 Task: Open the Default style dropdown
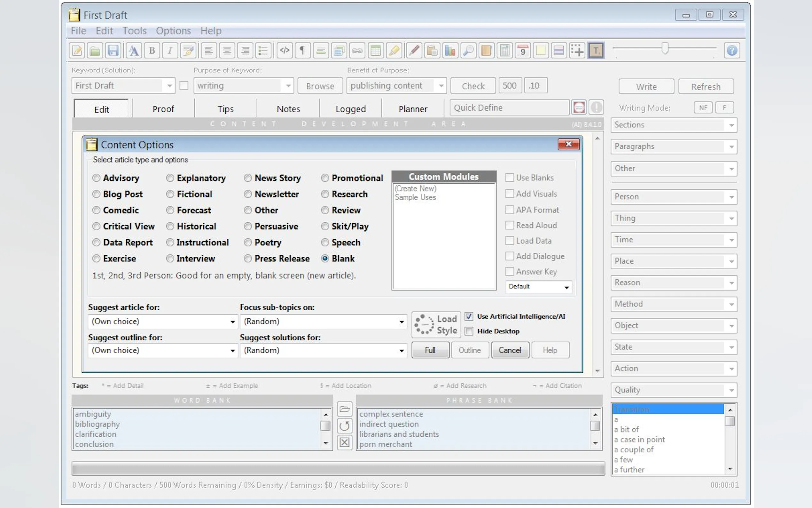[566, 287]
